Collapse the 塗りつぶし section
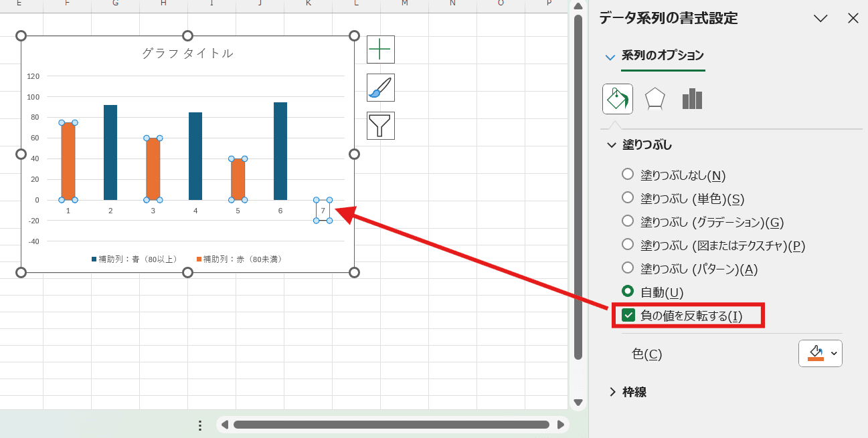The image size is (868, 438). point(611,144)
